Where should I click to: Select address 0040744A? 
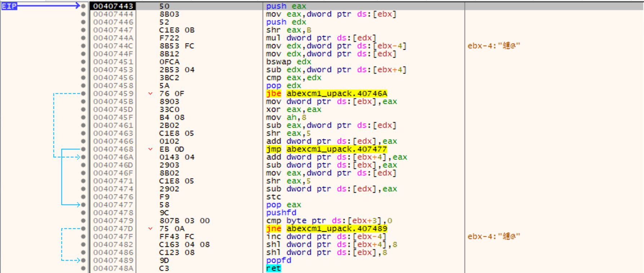113,38
